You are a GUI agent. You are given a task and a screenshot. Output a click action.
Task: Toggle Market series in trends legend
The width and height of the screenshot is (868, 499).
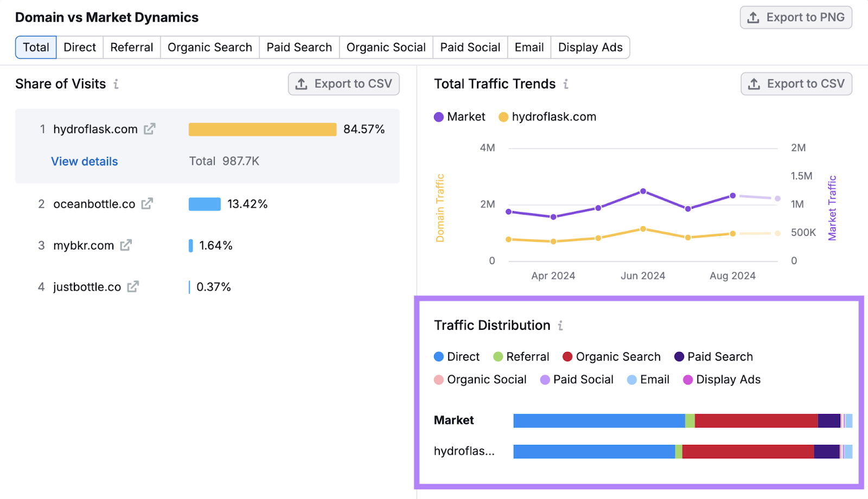459,117
